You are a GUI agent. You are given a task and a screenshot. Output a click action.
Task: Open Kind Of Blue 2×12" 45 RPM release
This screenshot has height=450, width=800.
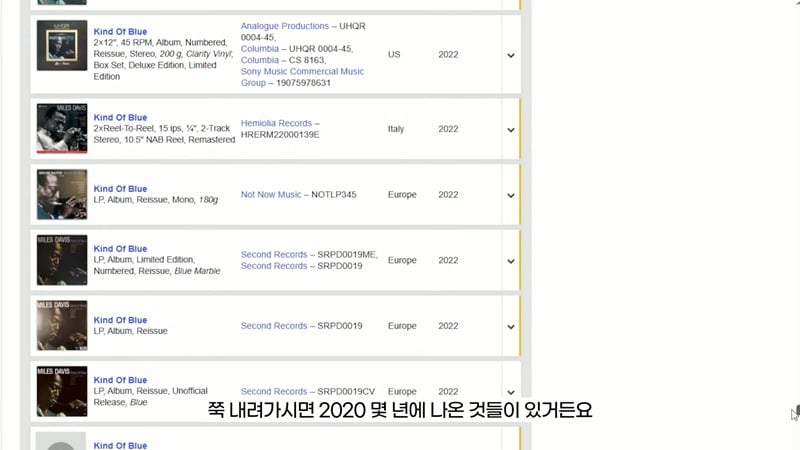tap(120, 32)
